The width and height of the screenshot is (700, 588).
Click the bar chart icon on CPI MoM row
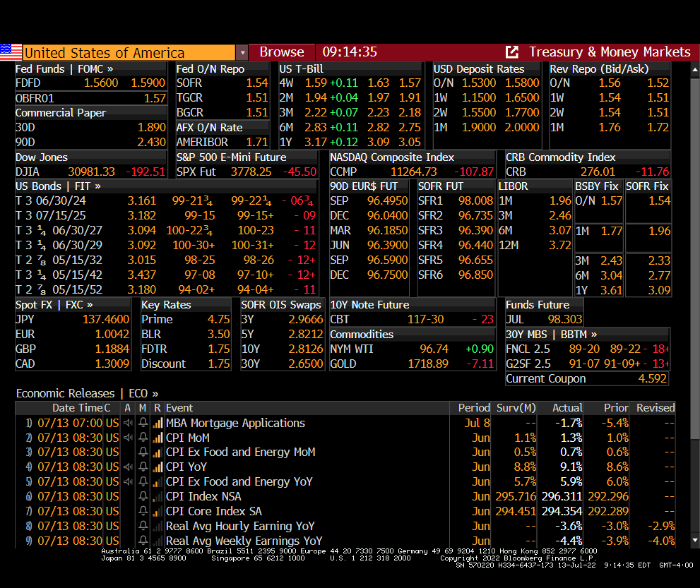158,438
